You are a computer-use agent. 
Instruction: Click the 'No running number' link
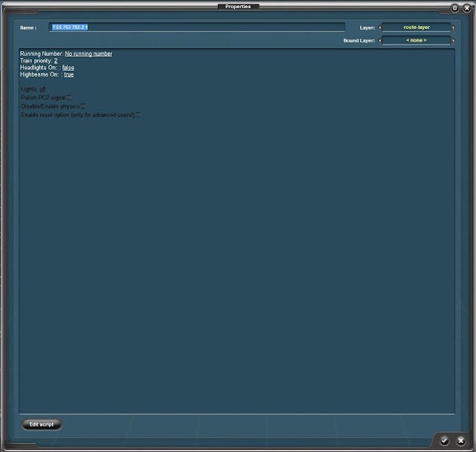pyautogui.click(x=89, y=54)
